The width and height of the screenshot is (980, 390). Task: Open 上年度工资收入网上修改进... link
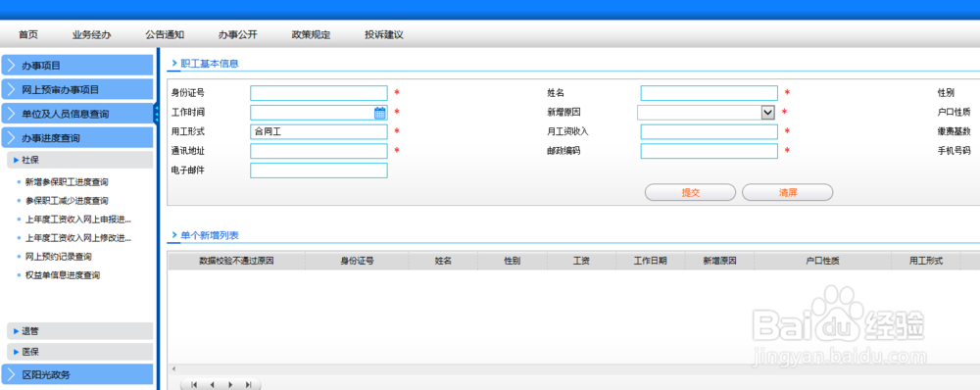[x=78, y=238]
